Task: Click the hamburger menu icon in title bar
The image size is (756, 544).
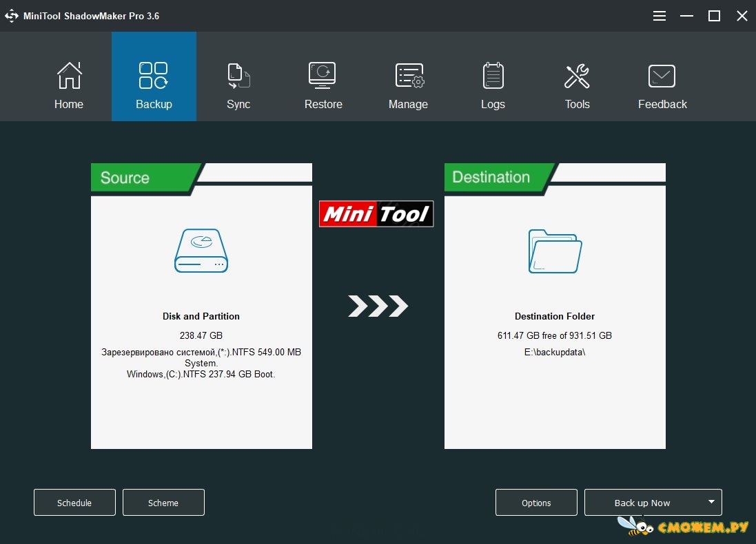Action: 659,16
